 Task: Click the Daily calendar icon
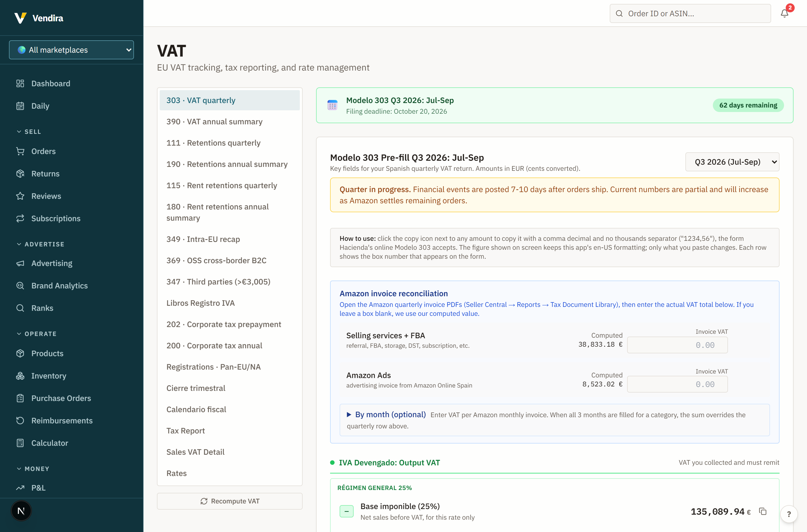(x=20, y=106)
